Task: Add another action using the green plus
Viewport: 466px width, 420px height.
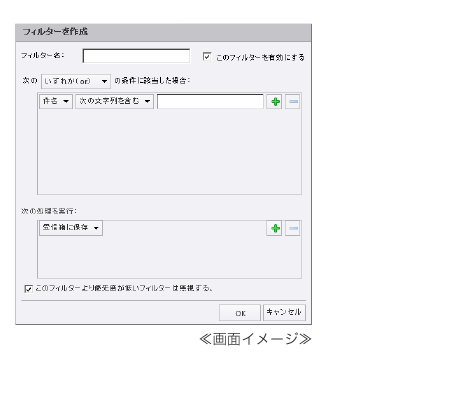Action: [x=275, y=228]
